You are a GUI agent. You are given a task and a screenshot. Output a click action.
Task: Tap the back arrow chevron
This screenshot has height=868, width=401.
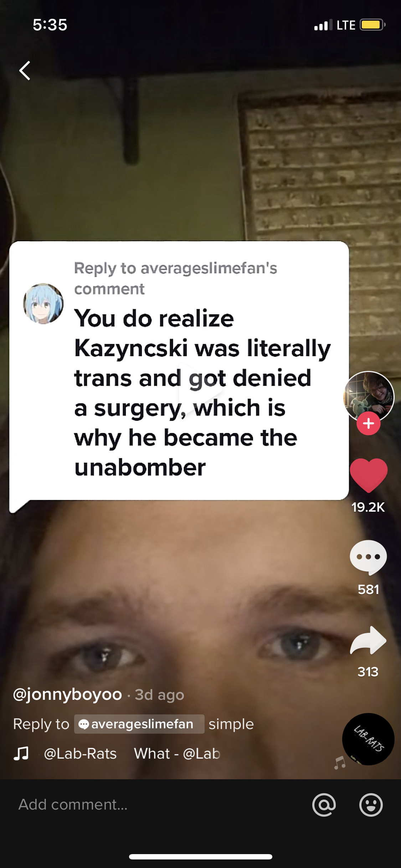25,70
